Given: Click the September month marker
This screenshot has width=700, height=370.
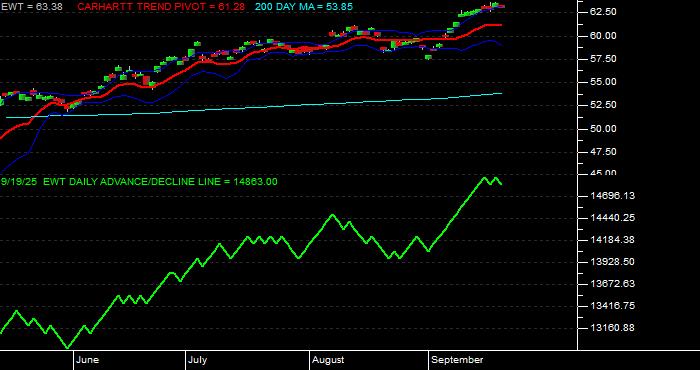Looking at the screenshot, I should (x=458, y=360).
